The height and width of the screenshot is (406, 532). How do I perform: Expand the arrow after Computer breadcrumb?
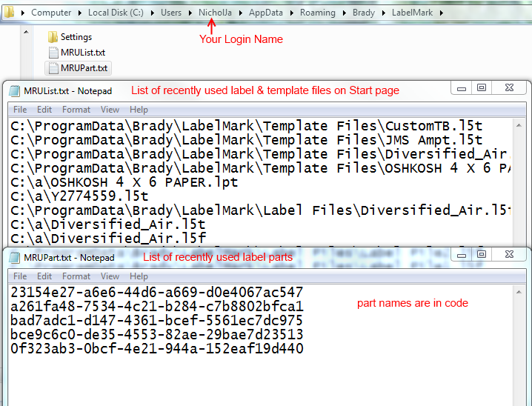(80, 13)
